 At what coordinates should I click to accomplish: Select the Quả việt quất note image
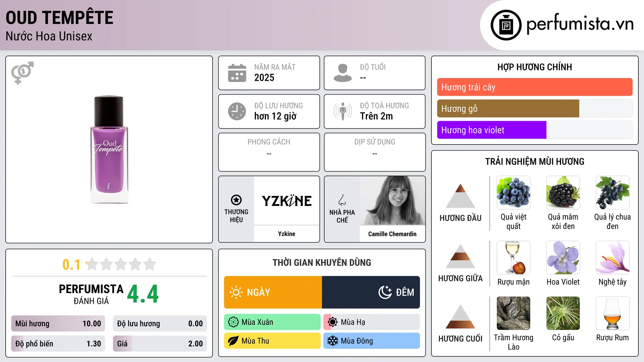(514, 193)
